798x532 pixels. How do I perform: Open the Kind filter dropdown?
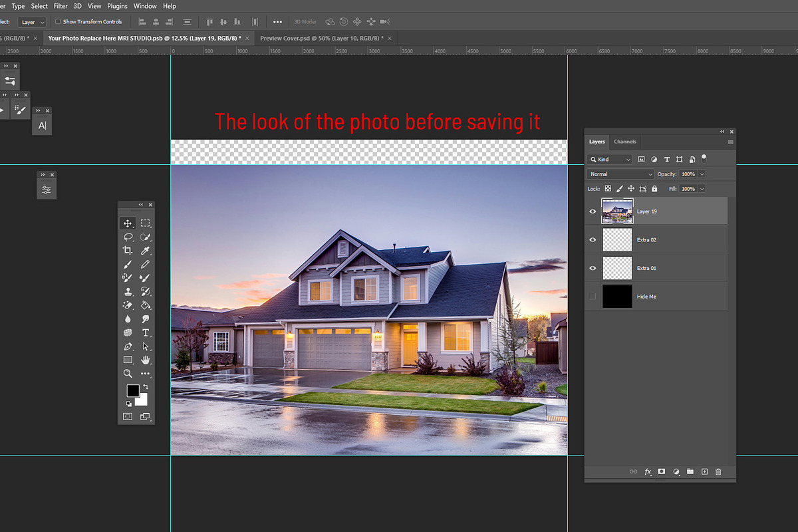click(x=610, y=160)
